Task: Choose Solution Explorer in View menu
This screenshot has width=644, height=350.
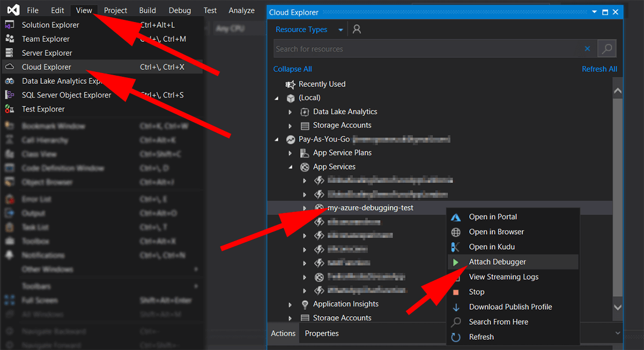Action: [x=102, y=25]
